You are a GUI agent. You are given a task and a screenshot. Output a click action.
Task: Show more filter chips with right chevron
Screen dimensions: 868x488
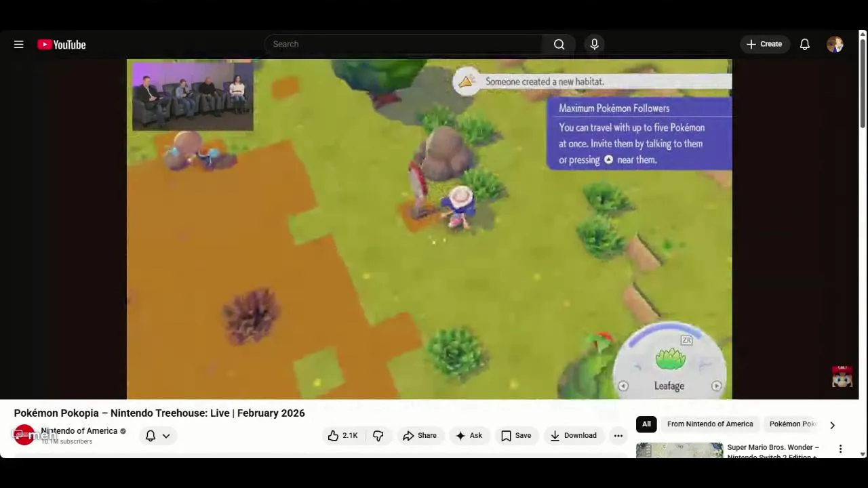click(x=832, y=425)
